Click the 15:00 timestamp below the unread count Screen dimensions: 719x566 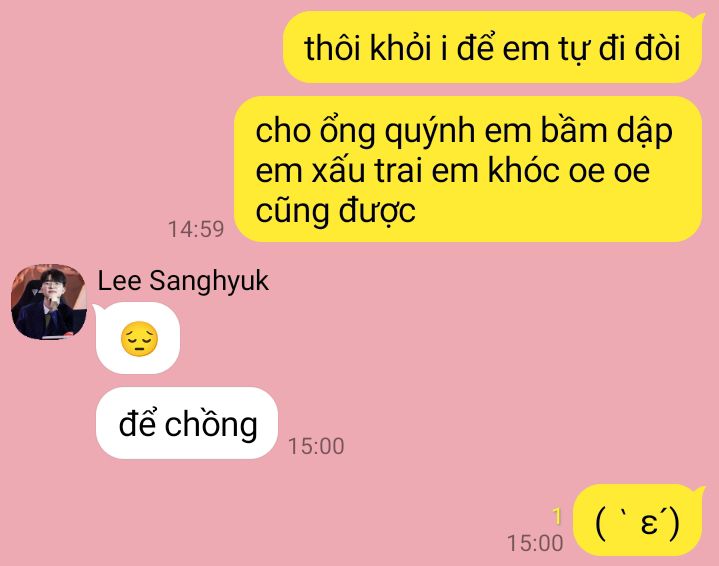535,543
